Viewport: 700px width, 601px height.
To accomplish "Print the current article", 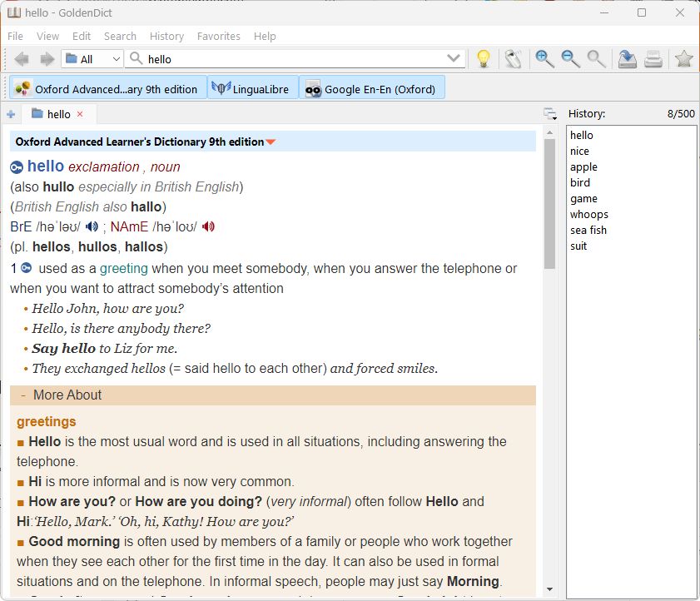I will coord(653,59).
